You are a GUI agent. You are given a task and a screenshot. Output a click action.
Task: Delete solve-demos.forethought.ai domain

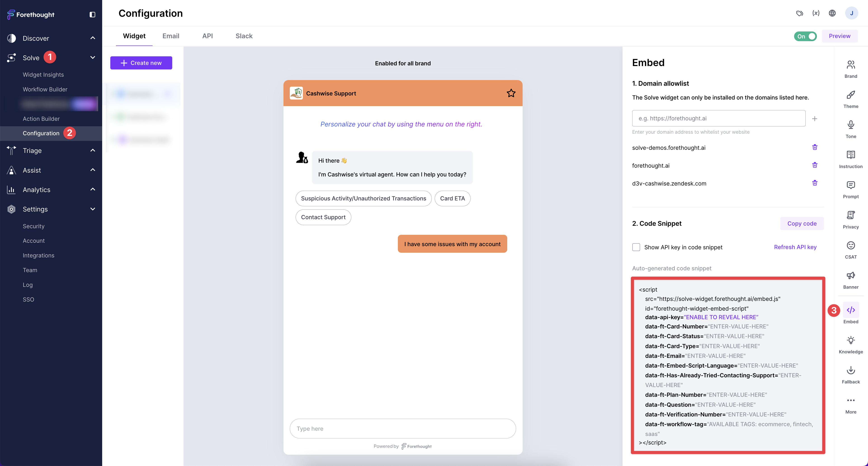(x=815, y=147)
